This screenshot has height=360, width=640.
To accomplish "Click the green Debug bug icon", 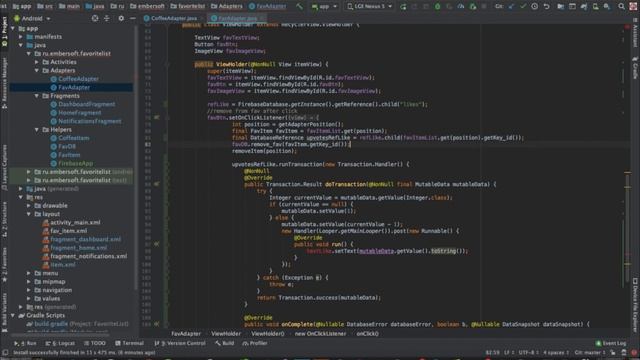I will 438,7.
